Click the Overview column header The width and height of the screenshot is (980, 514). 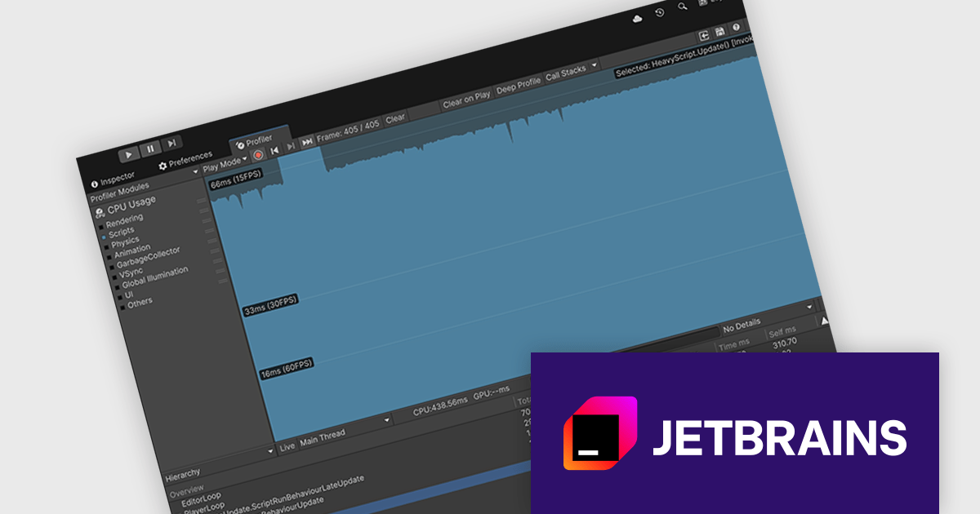pyautogui.click(x=187, y=492)
